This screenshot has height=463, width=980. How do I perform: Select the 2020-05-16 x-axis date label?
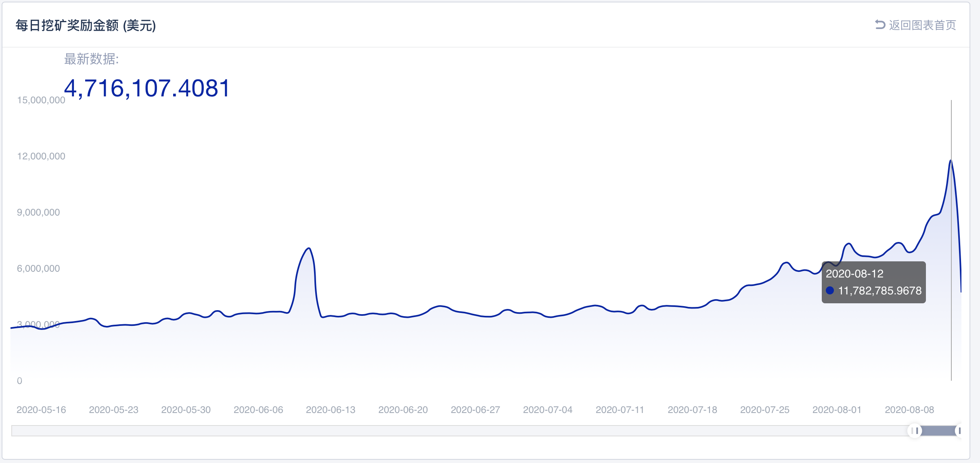pyautogui.click(x=41, y=410)
